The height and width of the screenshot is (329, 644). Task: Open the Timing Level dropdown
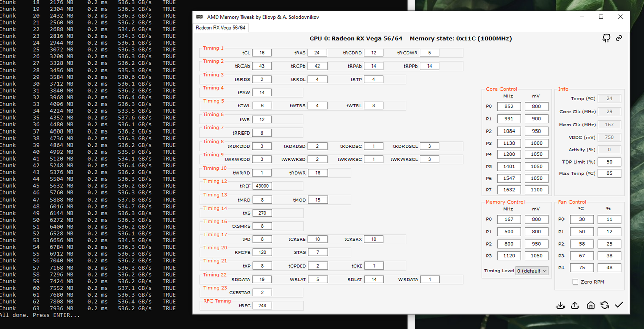(x=532, y=271)
